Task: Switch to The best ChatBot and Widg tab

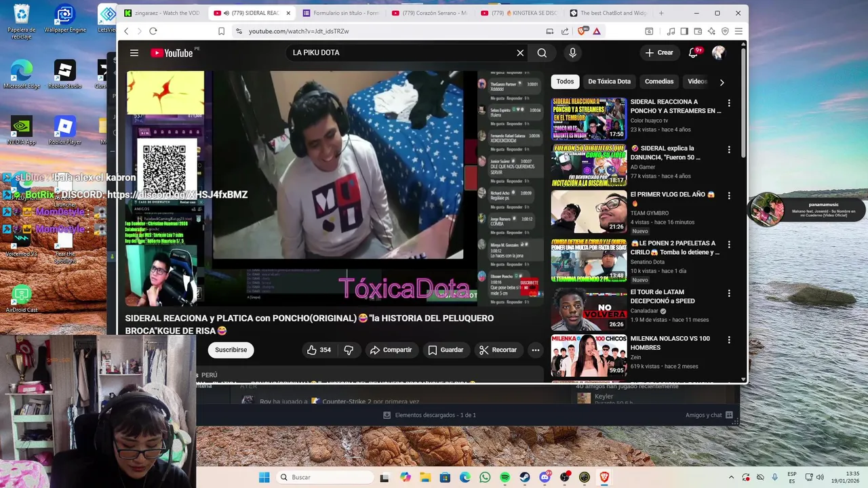Action: pyautogui.click(x=608, y=13)
